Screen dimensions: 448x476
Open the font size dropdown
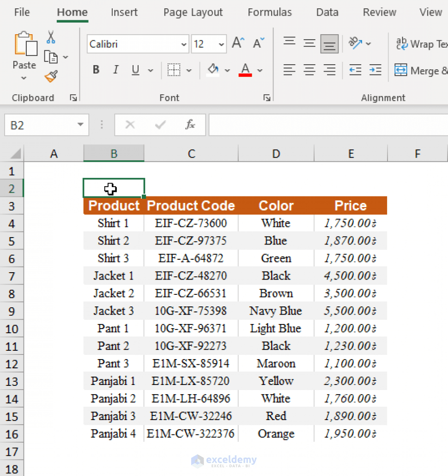221,44
